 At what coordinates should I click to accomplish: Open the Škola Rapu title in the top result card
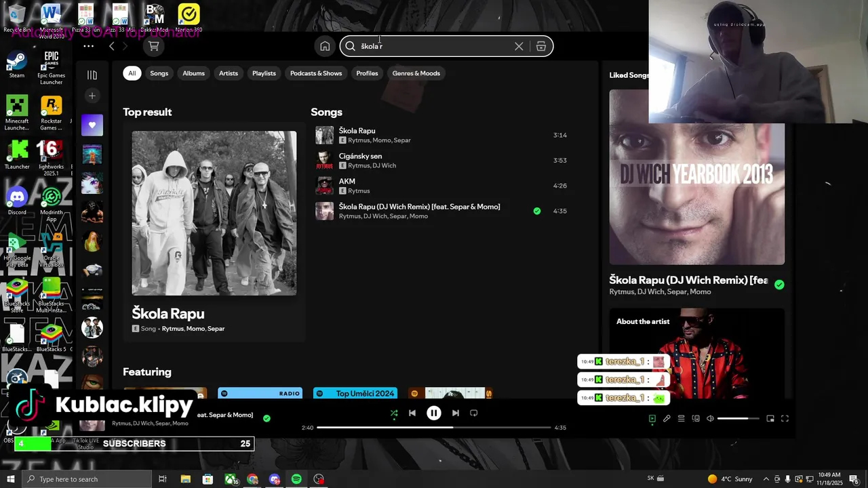[x=168, y=314]
